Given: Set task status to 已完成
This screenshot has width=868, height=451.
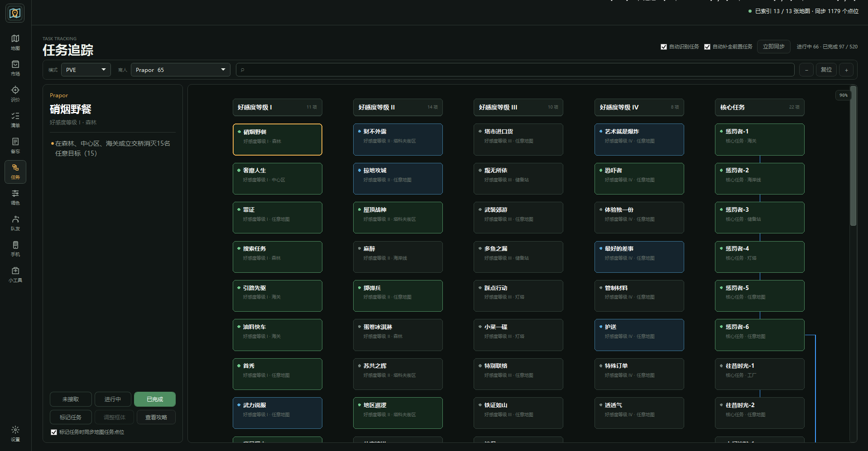Looking at the screenshot, I should [155, 399].
